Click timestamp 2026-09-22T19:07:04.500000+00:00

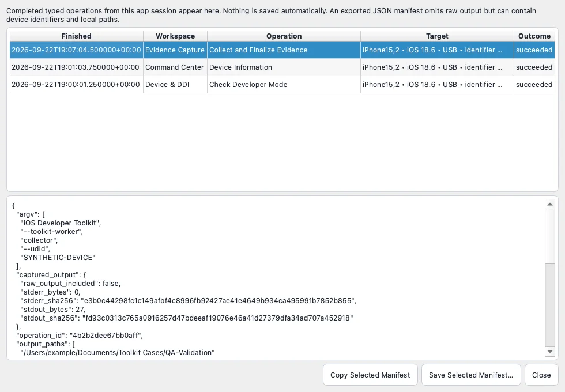click(x=76, y=50)
